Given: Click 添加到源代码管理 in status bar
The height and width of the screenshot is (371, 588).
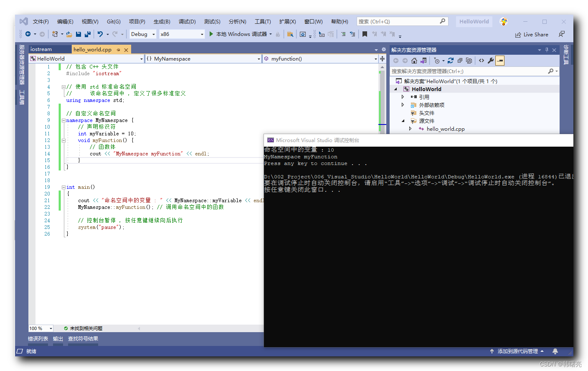Looking at the screenshot, I should click(x=517, y=351).
